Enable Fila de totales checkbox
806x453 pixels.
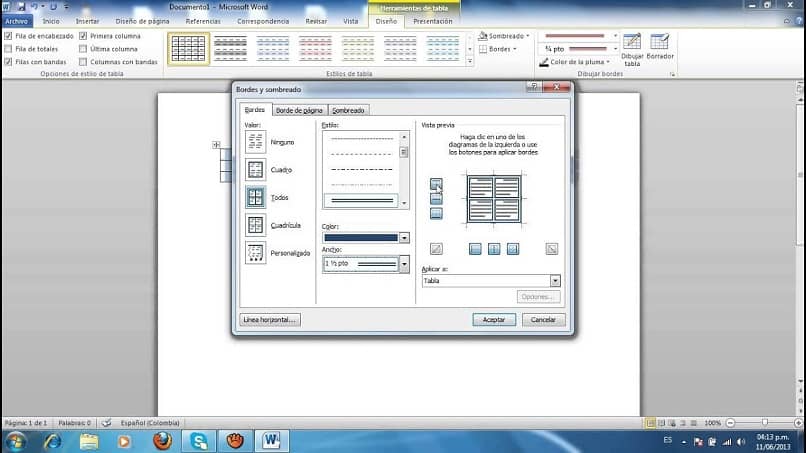pyautogui.click(x=8, y=49)
